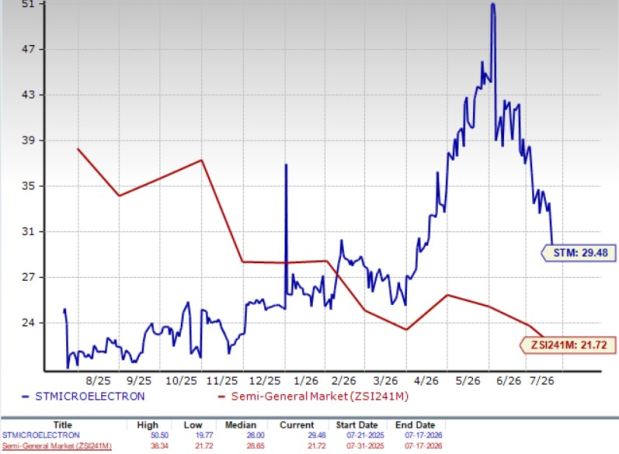Click the 8/25 x-axis label
The image size is (619, 454).
[98, 381]
